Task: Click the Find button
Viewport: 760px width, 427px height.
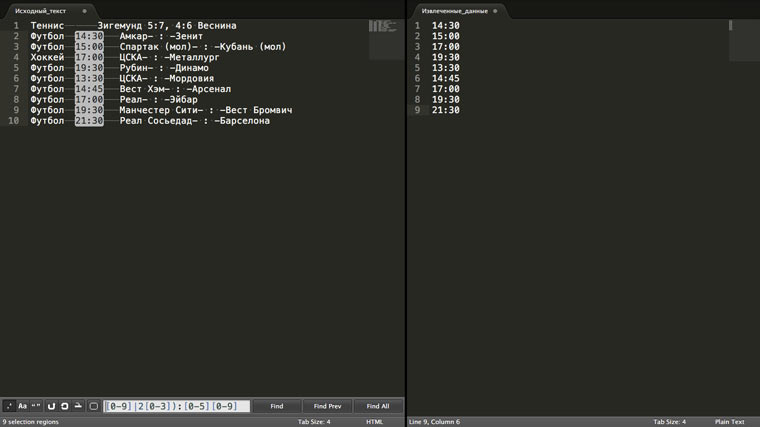Action: point(277,406)
